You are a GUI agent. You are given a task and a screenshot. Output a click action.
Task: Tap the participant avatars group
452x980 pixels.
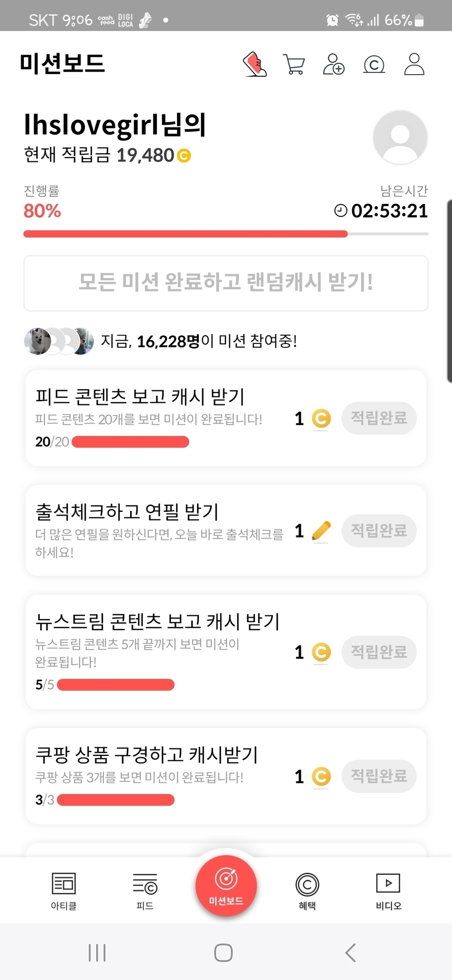[x=59, y=341]
